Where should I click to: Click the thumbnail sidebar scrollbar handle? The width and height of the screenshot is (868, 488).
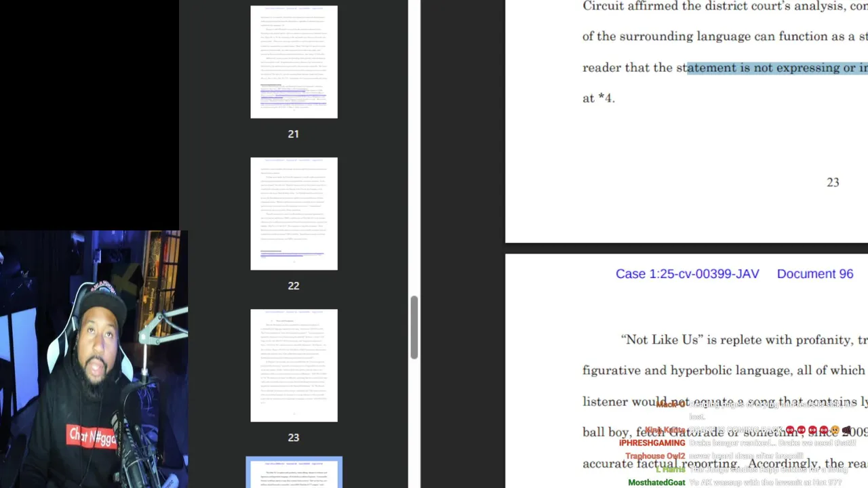click(x=414, y=328)
